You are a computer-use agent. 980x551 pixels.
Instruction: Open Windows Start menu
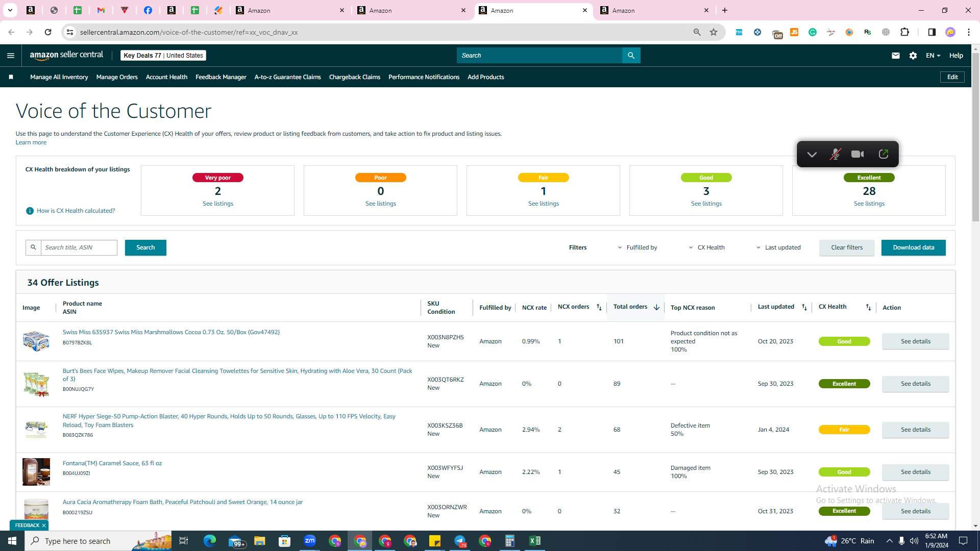[12, 541]
